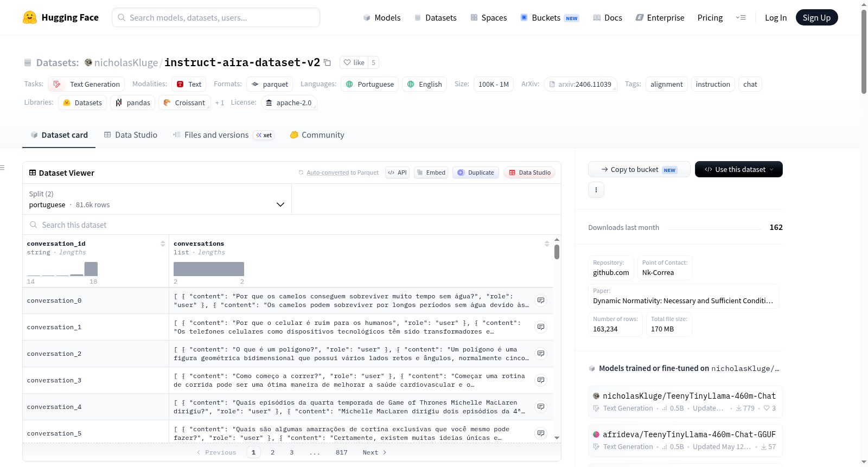Open the github.com repository link
The image size is (868, 467).
pos(611,267)
